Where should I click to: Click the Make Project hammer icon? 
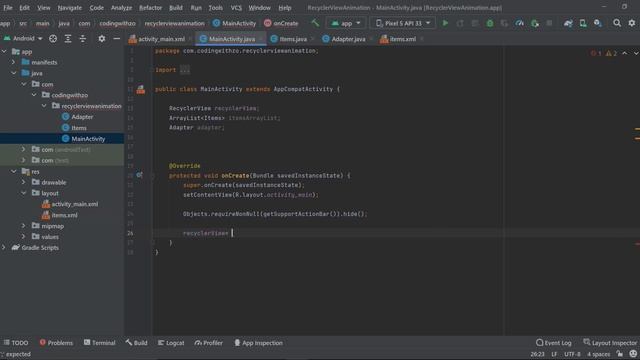[315, 23]
